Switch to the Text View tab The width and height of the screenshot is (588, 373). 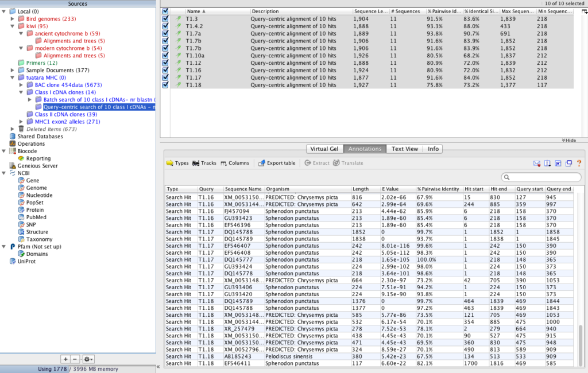coord(404,148)
